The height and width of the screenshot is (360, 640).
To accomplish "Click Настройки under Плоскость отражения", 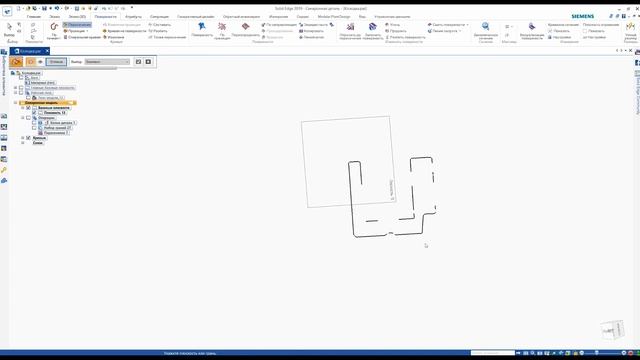I will pos(594,37).
